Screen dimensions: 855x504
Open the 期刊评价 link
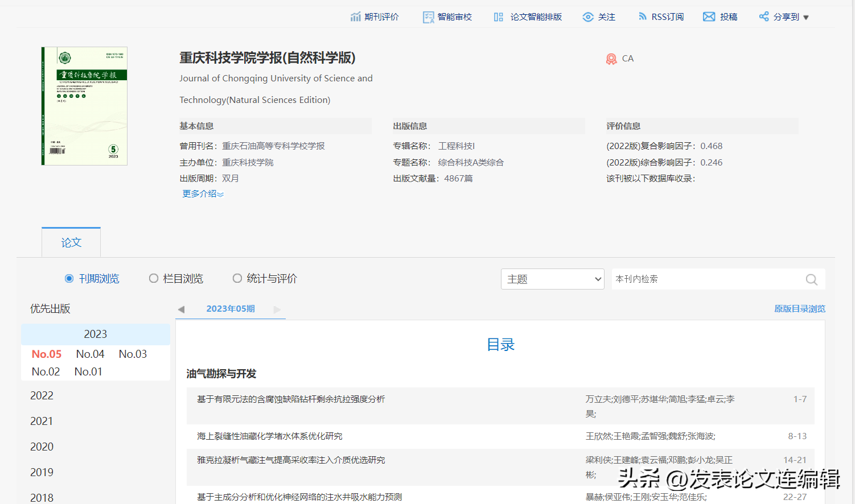(381, 17)
